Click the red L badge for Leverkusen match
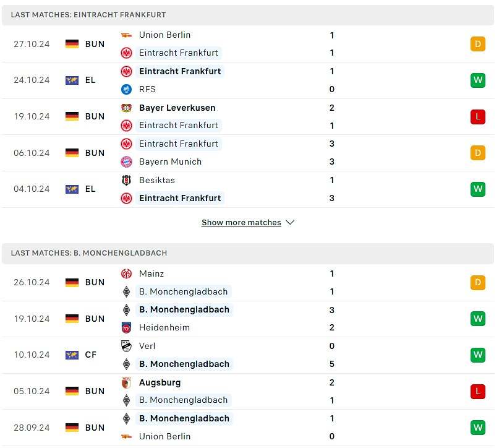 point(477,116)
